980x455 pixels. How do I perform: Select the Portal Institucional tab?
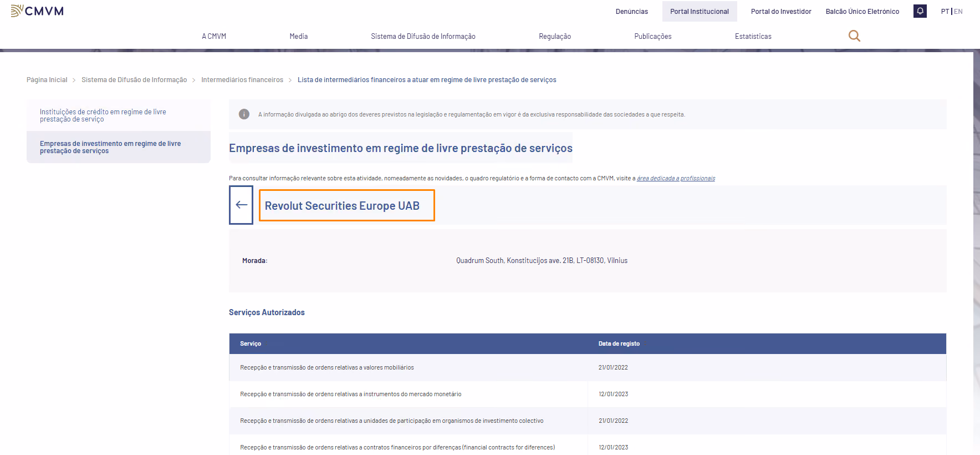700,12
